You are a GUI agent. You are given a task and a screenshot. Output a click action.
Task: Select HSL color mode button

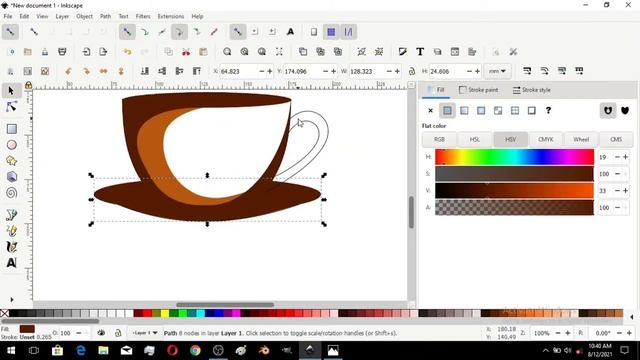[474, 140]
